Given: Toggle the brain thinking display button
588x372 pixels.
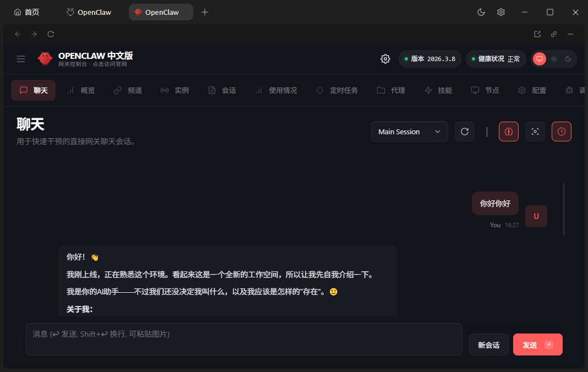Looking at the screenshot, I should point(509,132).
